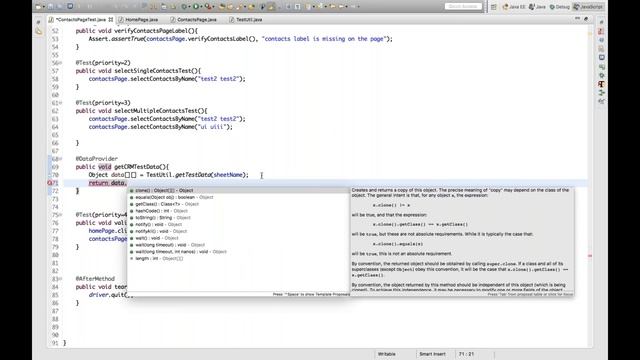This screenshot has width=640, height=360.
Task: Select the HomePage.java editor tab
Action: click(x=138, y=20)
